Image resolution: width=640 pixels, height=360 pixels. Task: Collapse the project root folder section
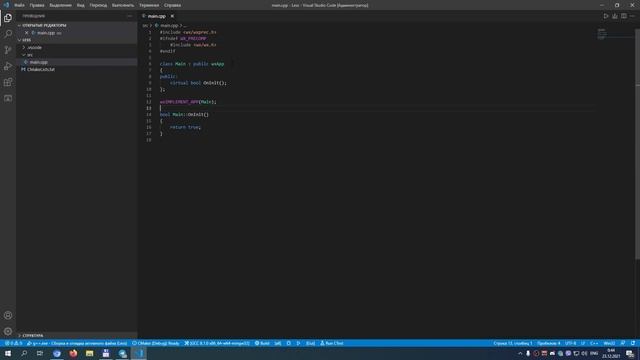coord(76,40)
